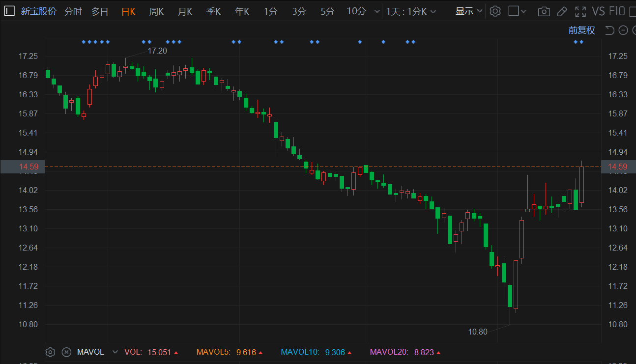Viewport: 636px width, 364px height.
Task: Expand the 1天:1分K period dropdown
Action: (x=411, y=11)
